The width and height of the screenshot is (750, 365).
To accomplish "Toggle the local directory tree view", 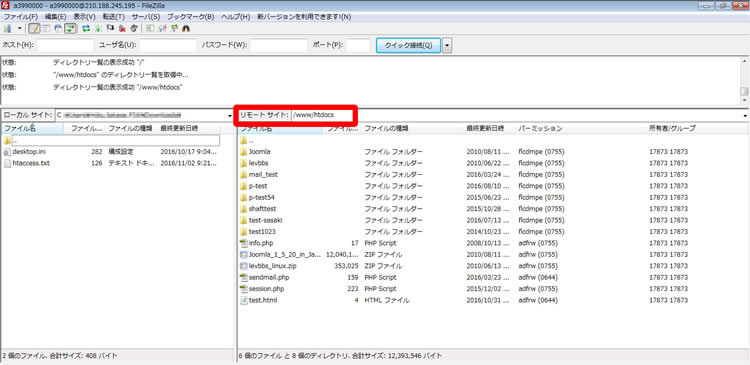I will pos(46,29).
